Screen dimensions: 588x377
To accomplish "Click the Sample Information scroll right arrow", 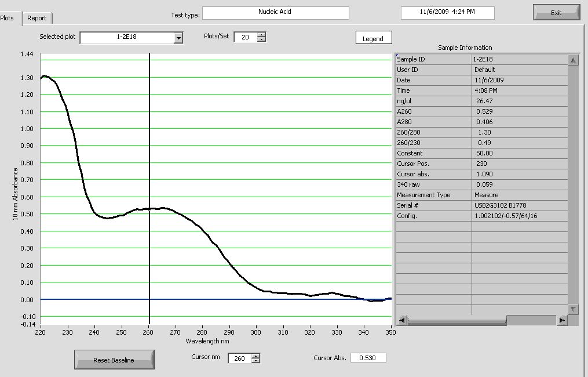I will (x=562, y=320).
